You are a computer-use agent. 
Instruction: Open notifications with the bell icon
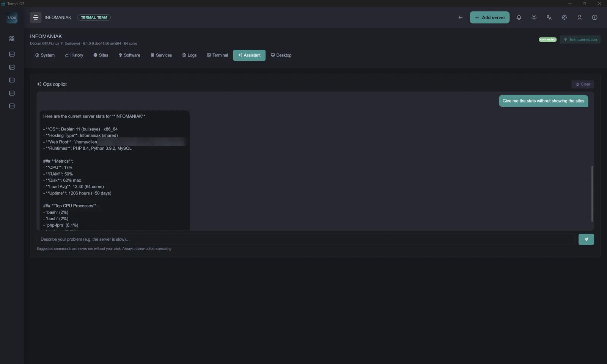(x=519, y=17)
